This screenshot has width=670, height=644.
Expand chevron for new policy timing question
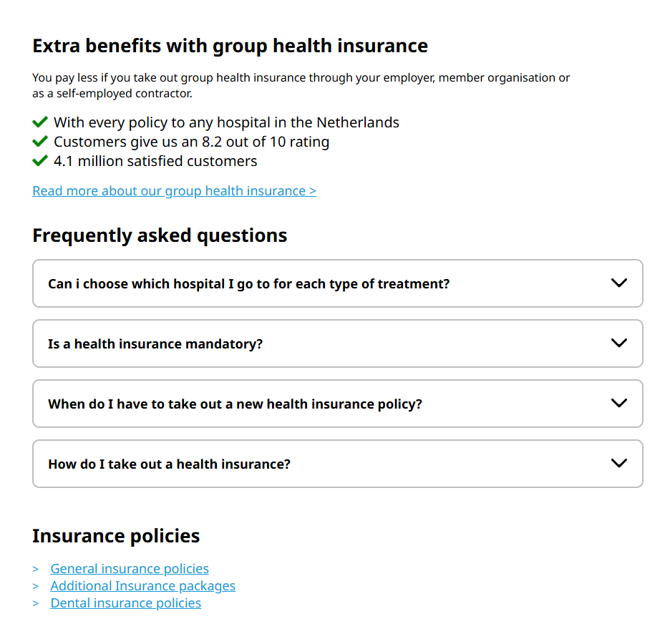618,403
